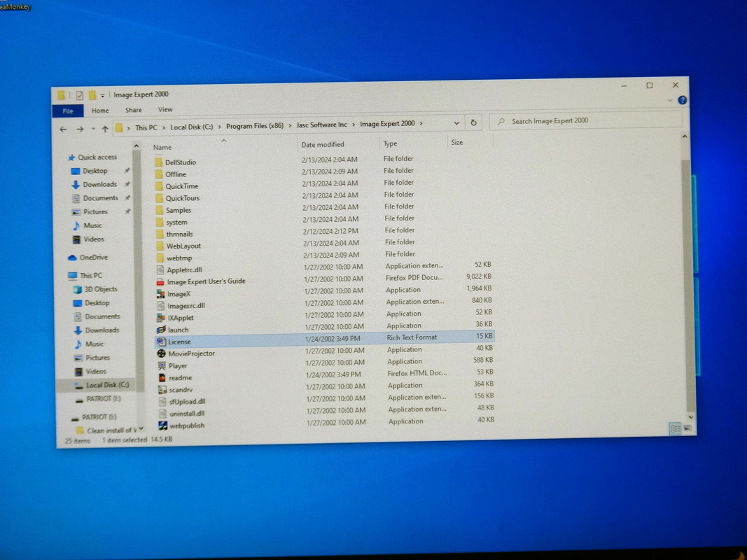Expand breadcrumb arrow after Image Expert 2000
This screenshot has width=747, height=560.
point(421,123)
